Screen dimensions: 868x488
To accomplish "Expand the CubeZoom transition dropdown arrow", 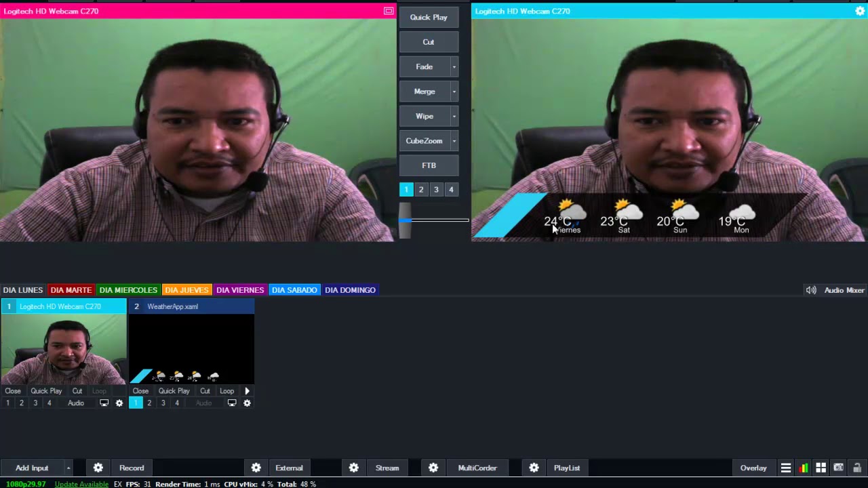I will [454, 141].
